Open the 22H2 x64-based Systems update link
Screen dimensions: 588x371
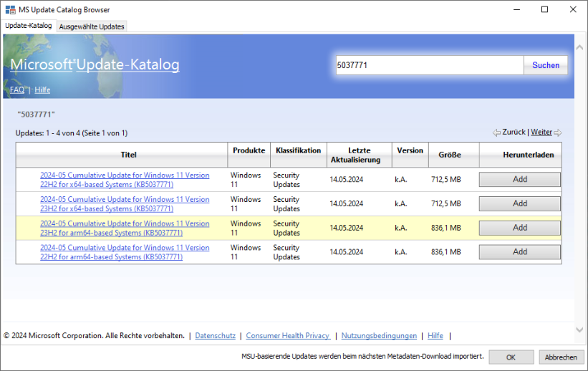125,180
